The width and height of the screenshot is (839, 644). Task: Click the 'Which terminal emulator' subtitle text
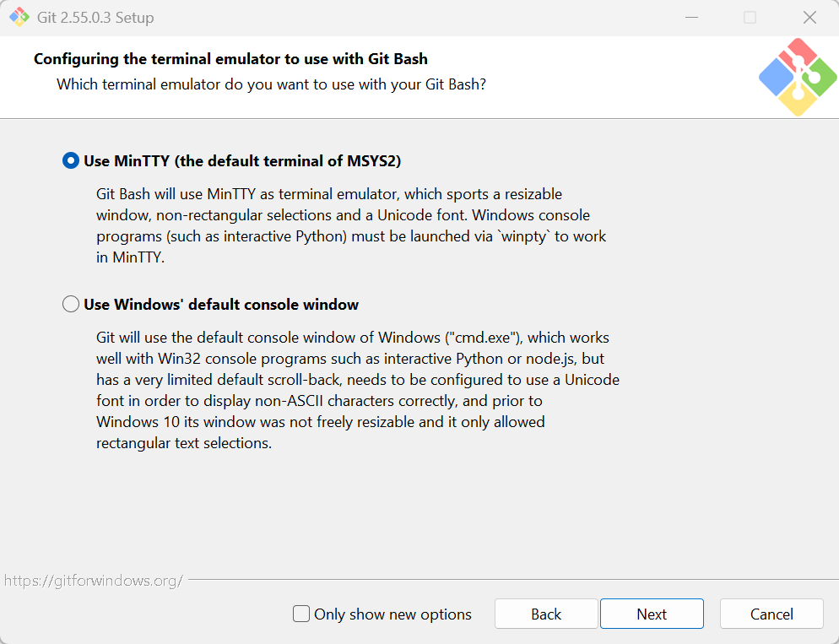[271, 84]
